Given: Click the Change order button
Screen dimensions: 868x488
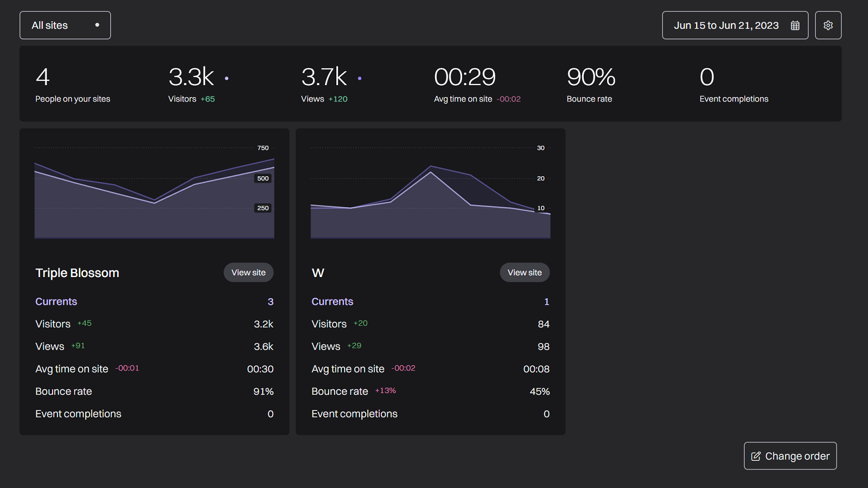Looking at the screenshot, I should tap(790, 456).
